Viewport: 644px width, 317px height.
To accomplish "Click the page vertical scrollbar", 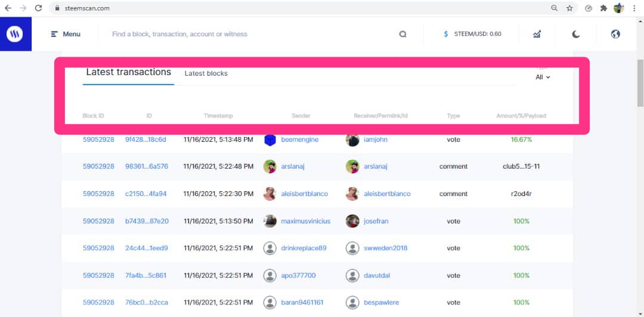I will 640,83.
